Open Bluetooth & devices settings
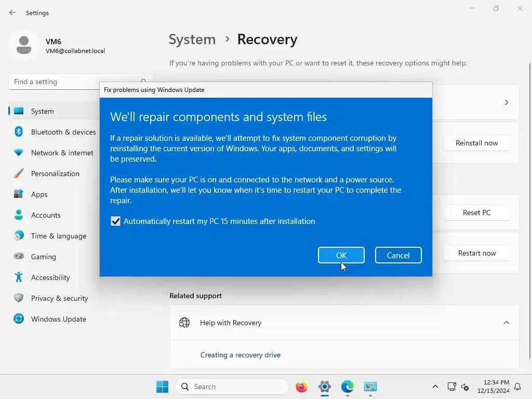532x399 pixels. (x=54, y=132)
